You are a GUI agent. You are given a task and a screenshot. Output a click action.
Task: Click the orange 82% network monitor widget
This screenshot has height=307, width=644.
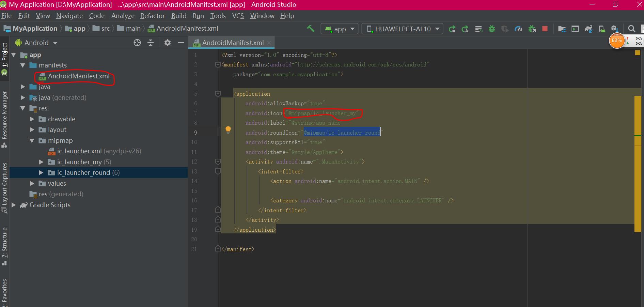[x=616, y=41]
